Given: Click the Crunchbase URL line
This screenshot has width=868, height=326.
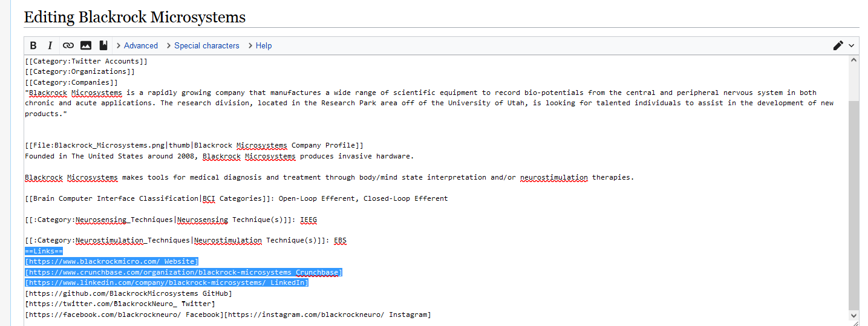Looking at the screenshot, I should click(x=183, y=272).
